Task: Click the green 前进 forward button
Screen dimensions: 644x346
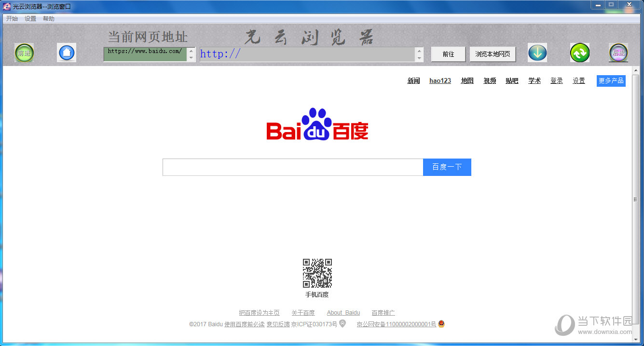Action: (24, 53)
